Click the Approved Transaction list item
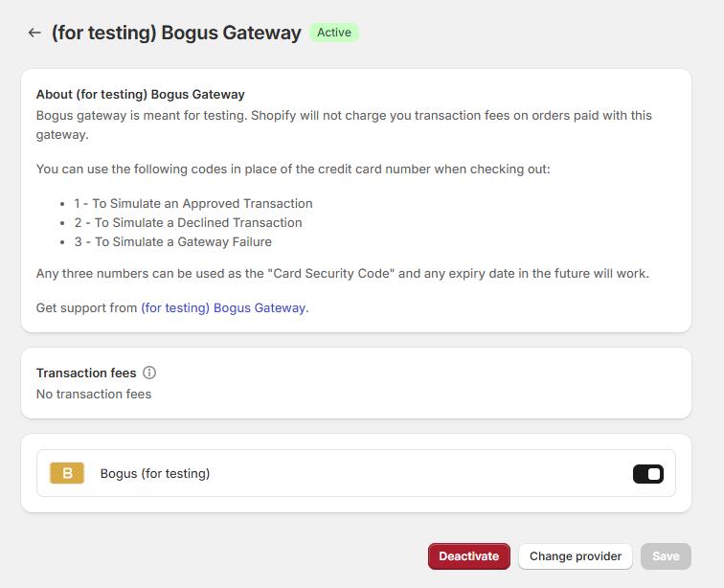The width and height of the screenshot is (724, 588). point(193,203)
